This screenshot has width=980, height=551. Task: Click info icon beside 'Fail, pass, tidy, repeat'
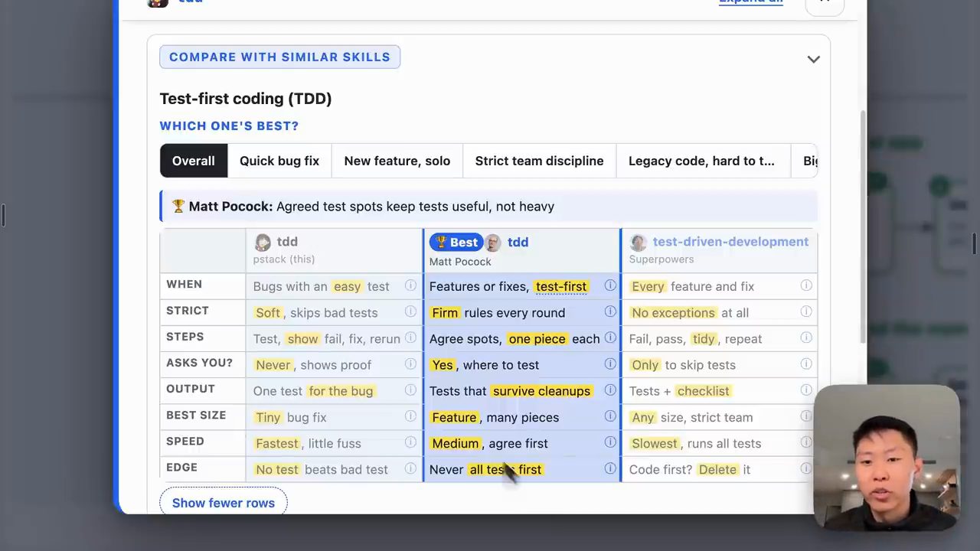point(806,337)
